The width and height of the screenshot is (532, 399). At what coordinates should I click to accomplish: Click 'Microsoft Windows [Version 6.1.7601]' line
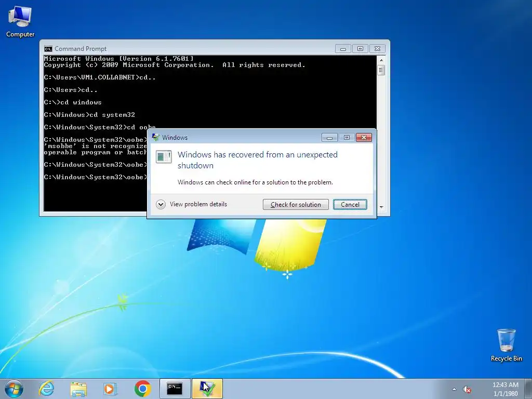pos(119,58)
